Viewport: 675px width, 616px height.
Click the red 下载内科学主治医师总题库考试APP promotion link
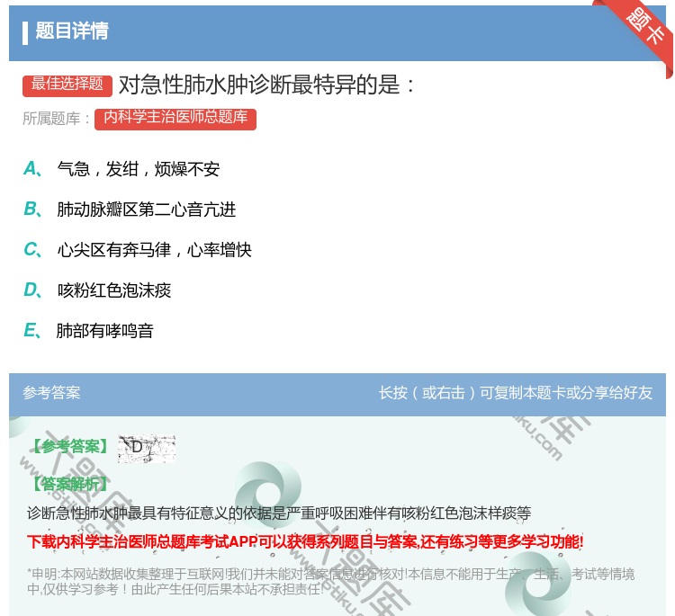305,541
